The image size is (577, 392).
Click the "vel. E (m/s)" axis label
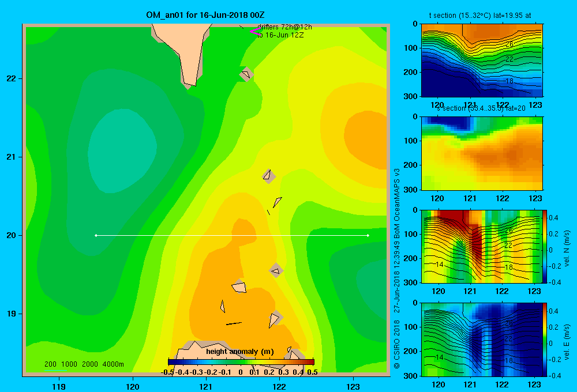click(567, 341)
